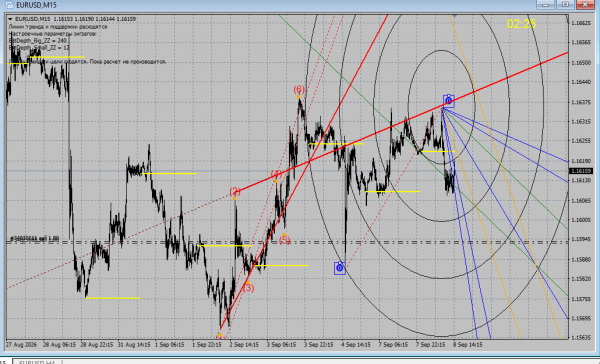Select the red wave label (2)
This screenshot has width=600, height=364.
pyautogui.click(x=235, y=191)
